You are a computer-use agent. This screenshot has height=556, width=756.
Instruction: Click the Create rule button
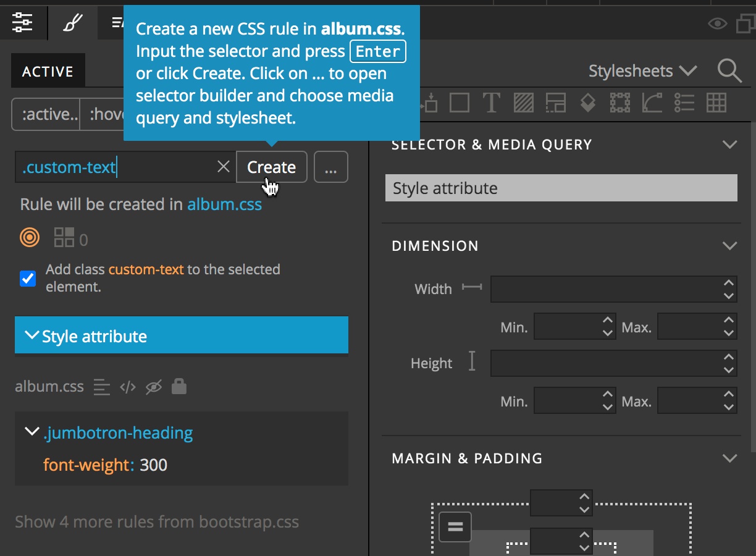point(271,167)
